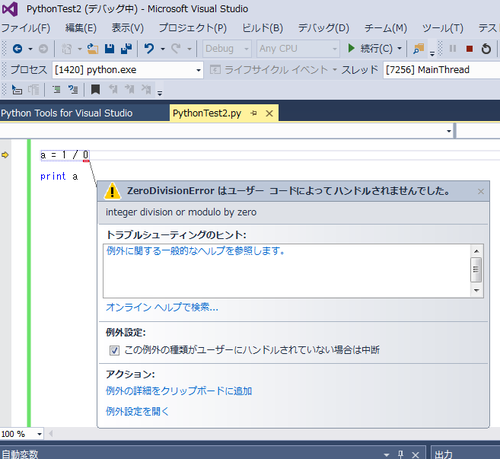This screenshot has height=459, width=500.
Task: Close the Autos (自動変数) panel
Action: (415, 455)
